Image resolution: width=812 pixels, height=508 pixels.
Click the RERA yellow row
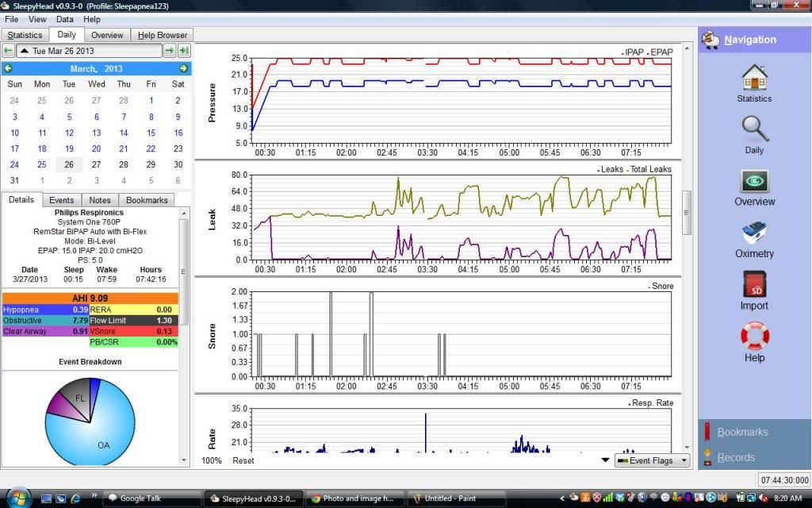tap(133, 310)
